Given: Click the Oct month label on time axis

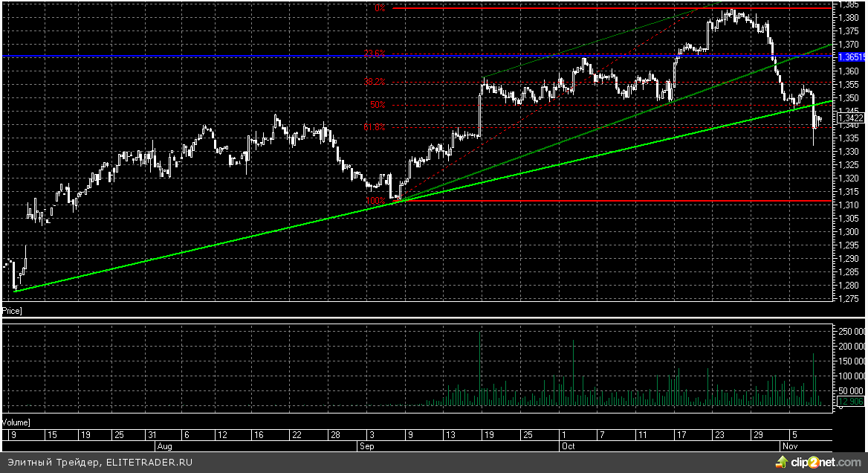Looking at the screenshot, I should [568, 446].
